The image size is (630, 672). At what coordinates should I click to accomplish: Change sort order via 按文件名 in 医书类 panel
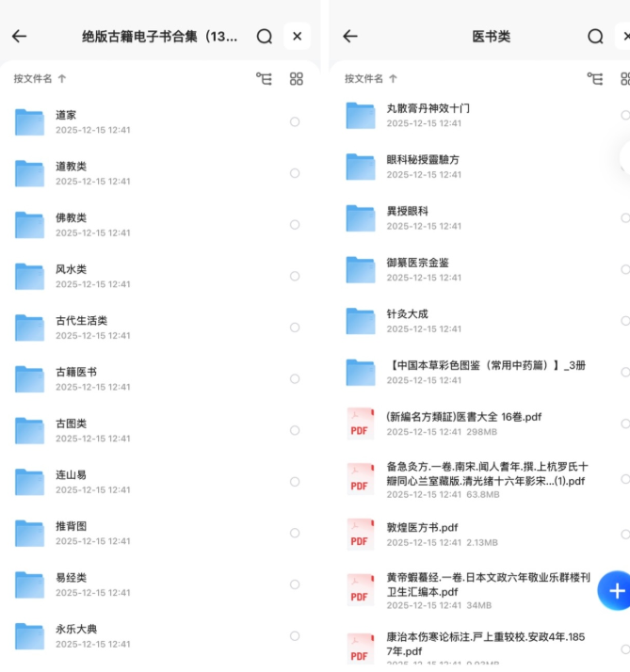coord(371,79)
